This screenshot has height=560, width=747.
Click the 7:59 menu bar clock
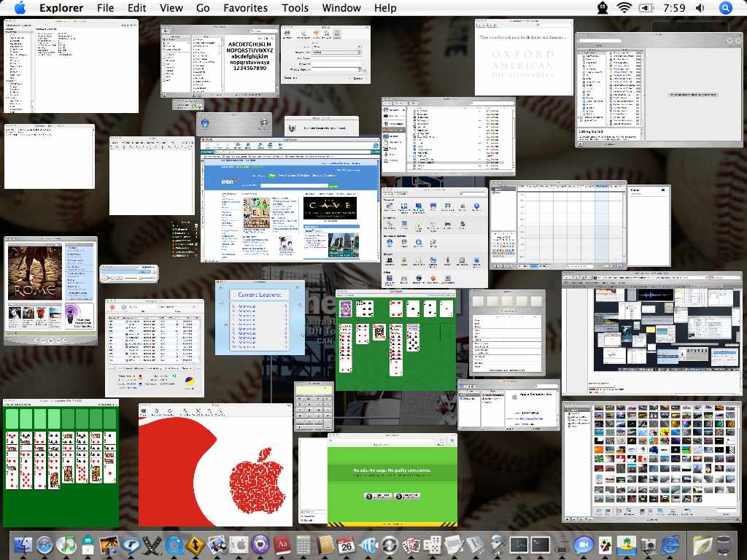[674, 8]
